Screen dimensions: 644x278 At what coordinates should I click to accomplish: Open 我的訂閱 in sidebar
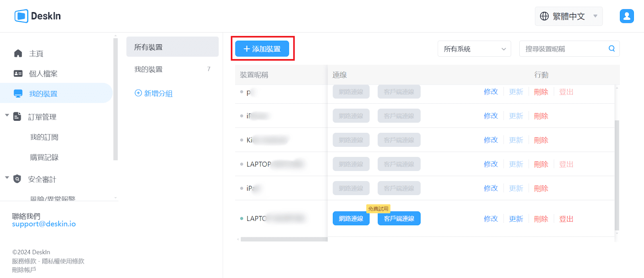44,137
